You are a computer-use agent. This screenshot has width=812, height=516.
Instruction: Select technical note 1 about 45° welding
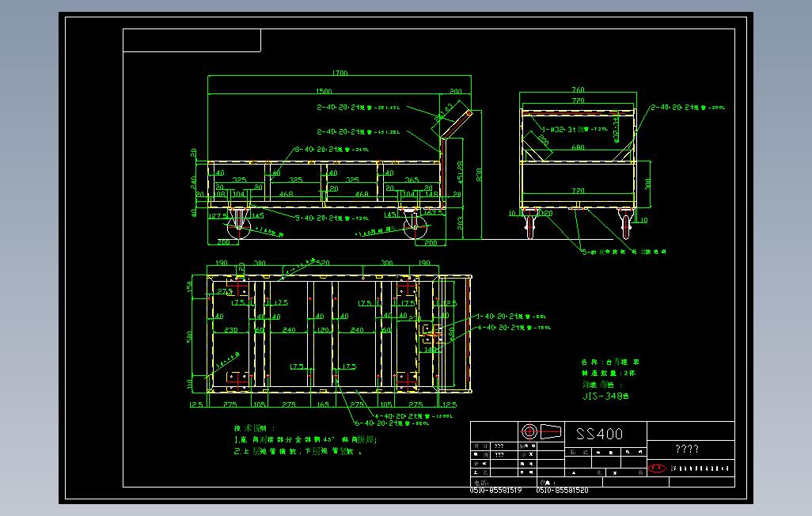[305, 440]
